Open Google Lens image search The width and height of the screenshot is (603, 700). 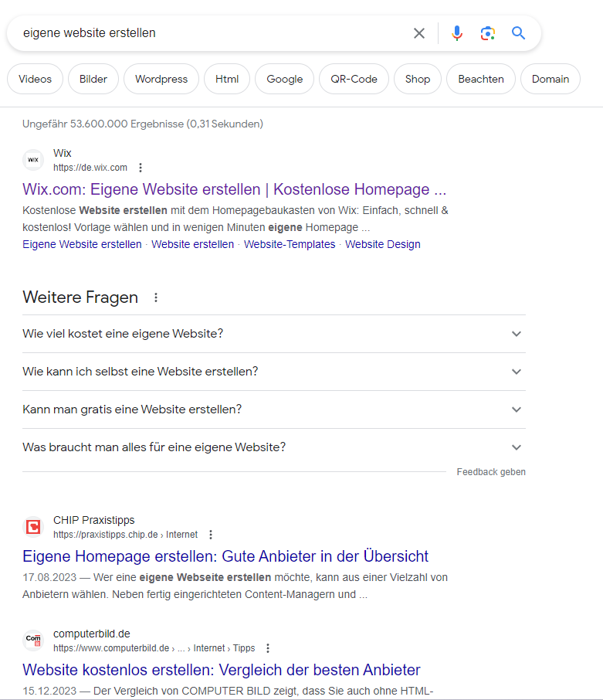point(487,33)
